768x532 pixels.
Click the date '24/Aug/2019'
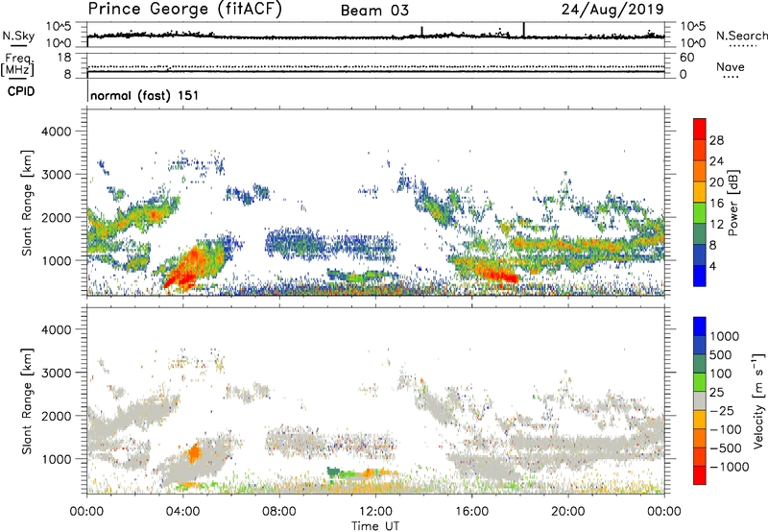(612, 9)
